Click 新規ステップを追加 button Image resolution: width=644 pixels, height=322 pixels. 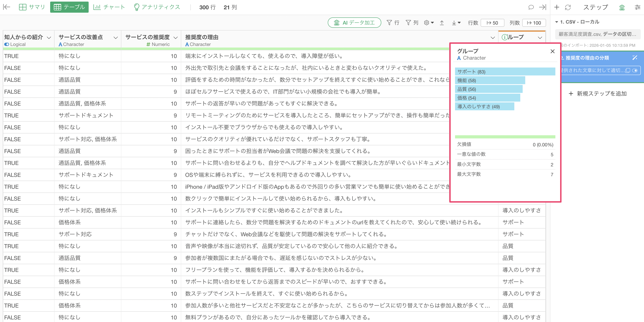pyautogui.click(x=598, y=94)
